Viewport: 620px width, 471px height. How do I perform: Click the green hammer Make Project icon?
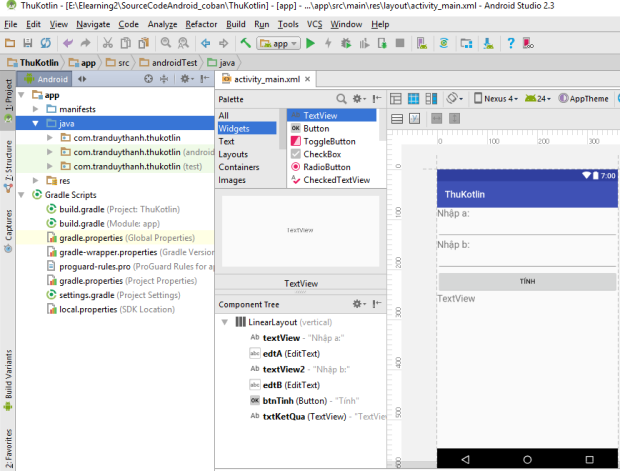(246, 43)
